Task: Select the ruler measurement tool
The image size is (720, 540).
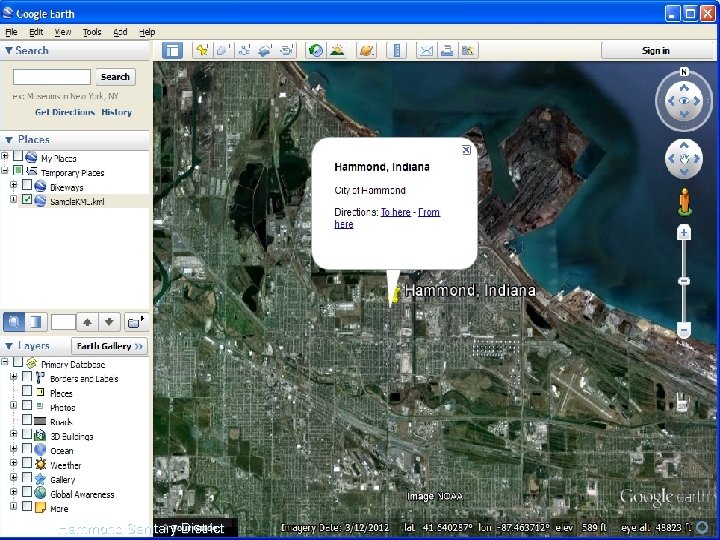Action: (396, 50)
